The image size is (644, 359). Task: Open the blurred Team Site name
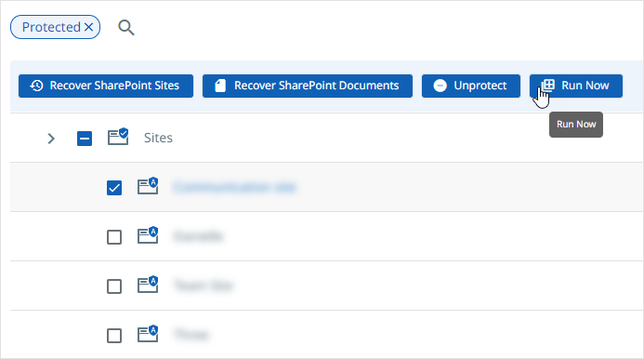(x=204, y=286)
